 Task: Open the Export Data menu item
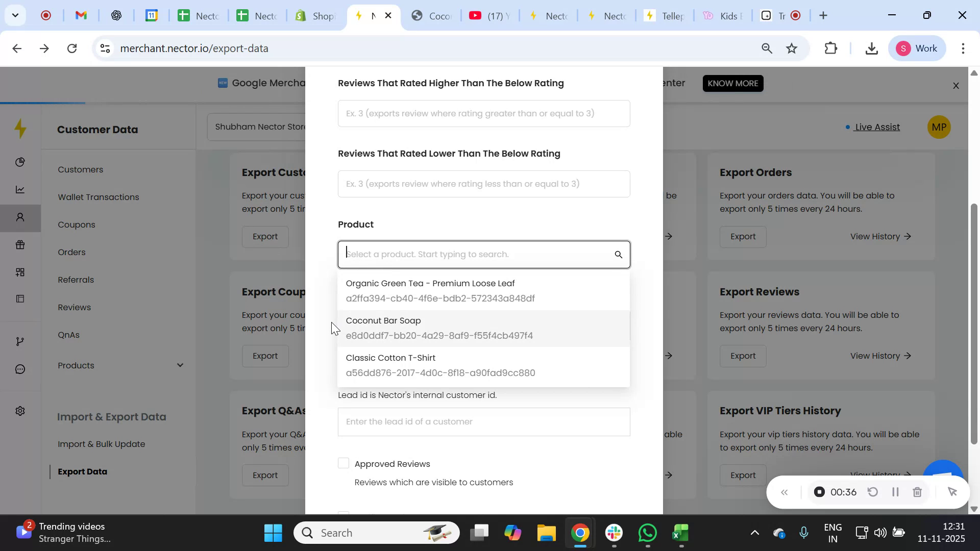[83, 471]
